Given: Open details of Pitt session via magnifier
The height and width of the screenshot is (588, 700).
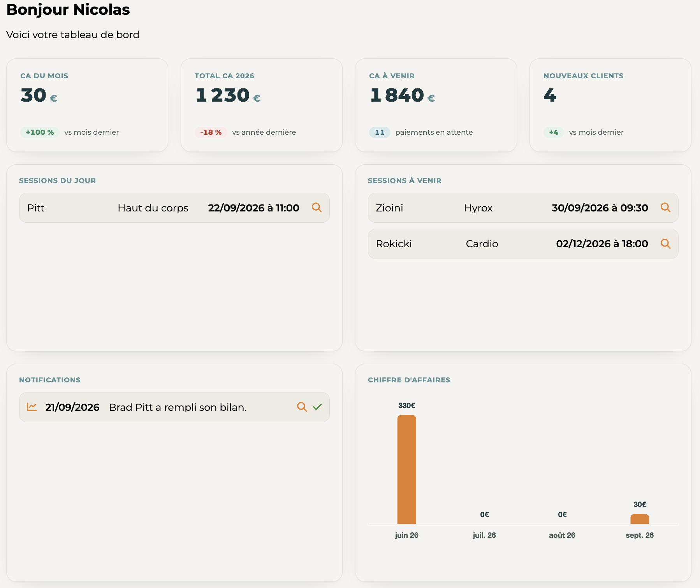Looking at the screenshot, I should 317,208.
